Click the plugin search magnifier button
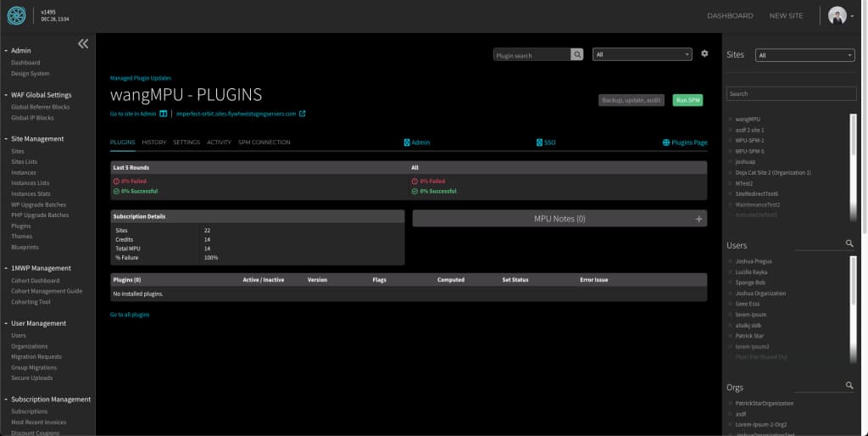Screen dimensions: 868x436 [576, 54]
